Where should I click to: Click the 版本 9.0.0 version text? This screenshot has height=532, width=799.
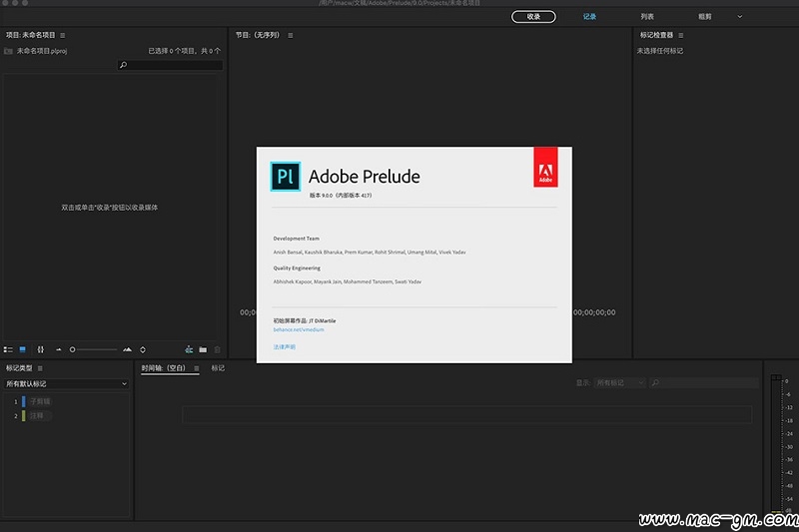[341, 195]
